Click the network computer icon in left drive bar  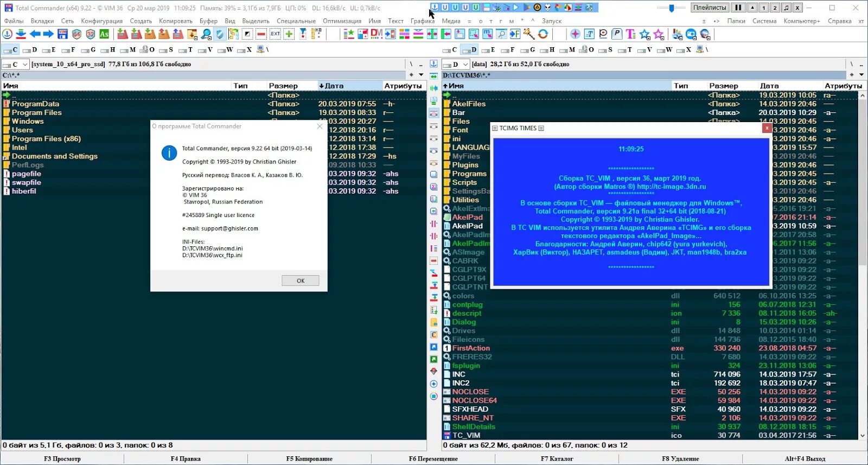pos(261,49)
